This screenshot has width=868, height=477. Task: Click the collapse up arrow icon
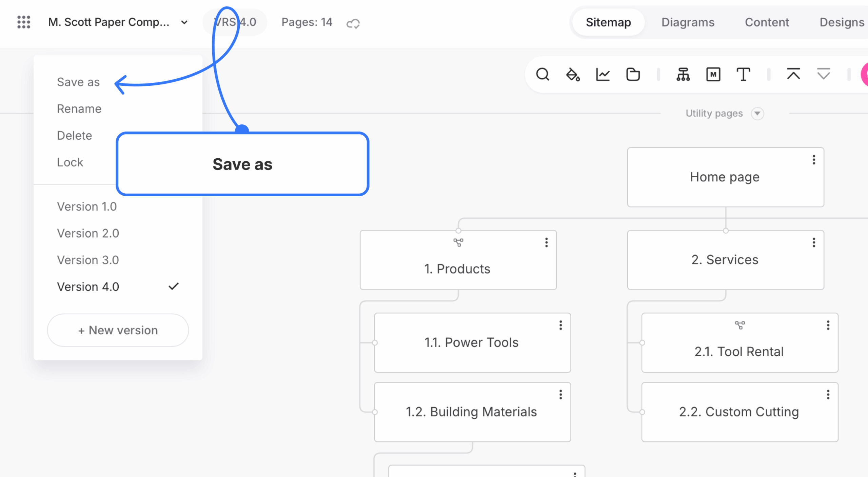[793, 74]
